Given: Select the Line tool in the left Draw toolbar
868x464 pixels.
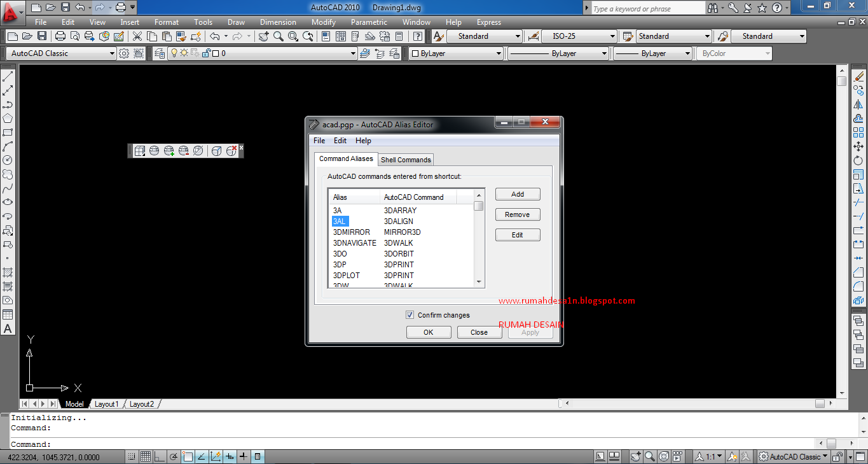Looking at the screenshot, I should click(x=7, y=74).
